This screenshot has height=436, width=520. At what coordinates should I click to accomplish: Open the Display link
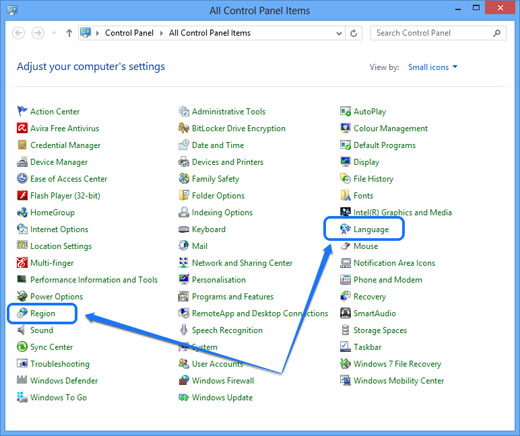coord(366,162)
